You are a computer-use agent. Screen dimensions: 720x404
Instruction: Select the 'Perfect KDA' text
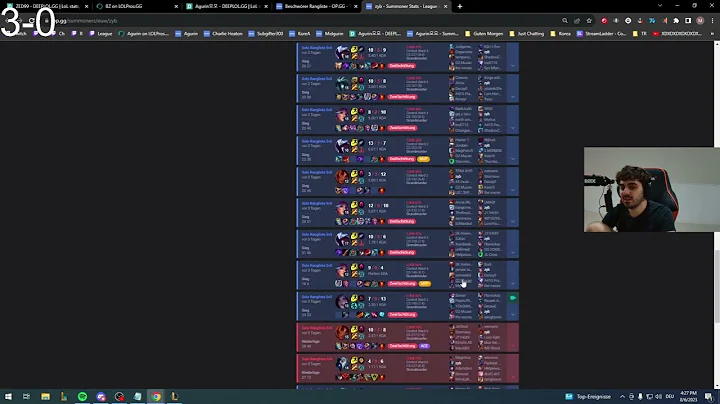378,274
